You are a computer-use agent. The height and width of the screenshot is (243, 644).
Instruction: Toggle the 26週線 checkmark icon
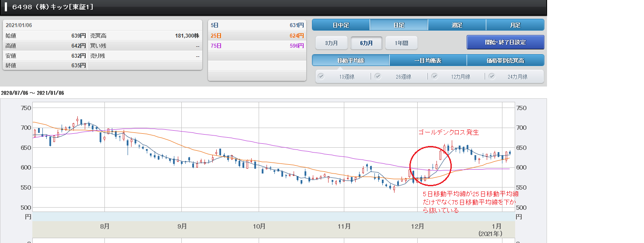pyautogui.click(x=378, y=76)
